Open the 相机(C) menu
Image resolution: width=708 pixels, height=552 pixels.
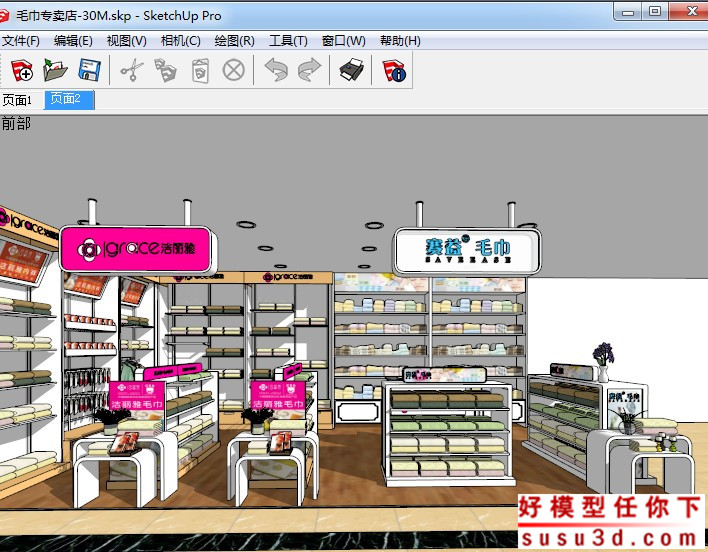pos(181,41)
